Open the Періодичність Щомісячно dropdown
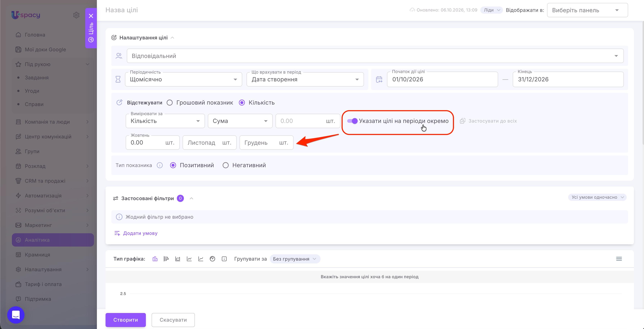Image resolution: width=644 pixels, height=329 pixels. tap(184, 79)
